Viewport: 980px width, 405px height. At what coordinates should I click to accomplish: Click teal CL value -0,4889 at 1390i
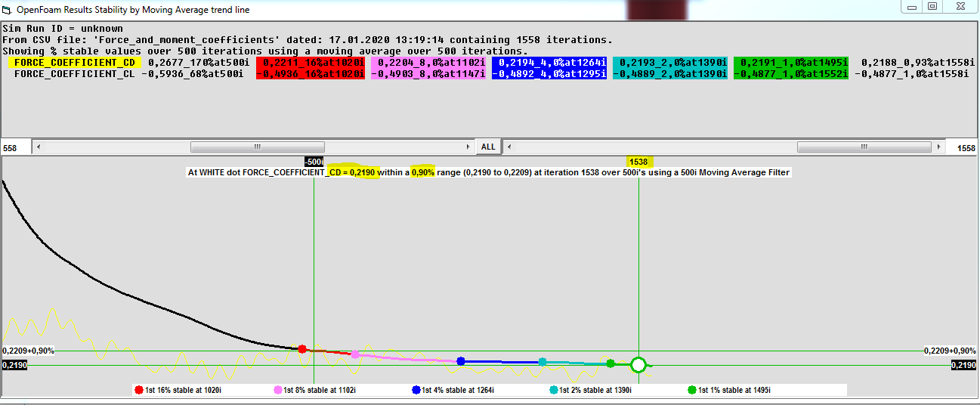tap(670, 73)
